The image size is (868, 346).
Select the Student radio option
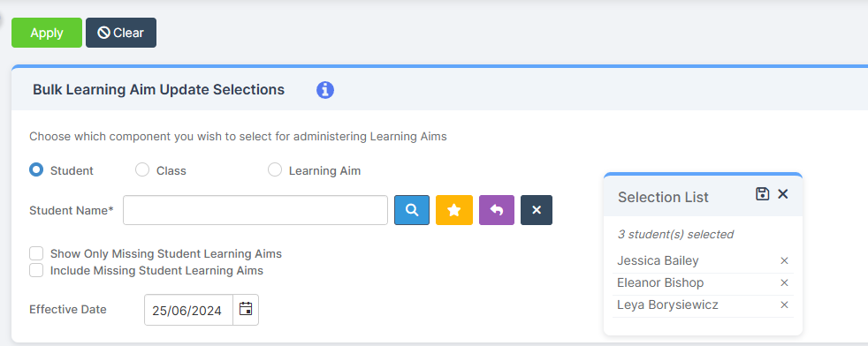(x=36, y=169)
